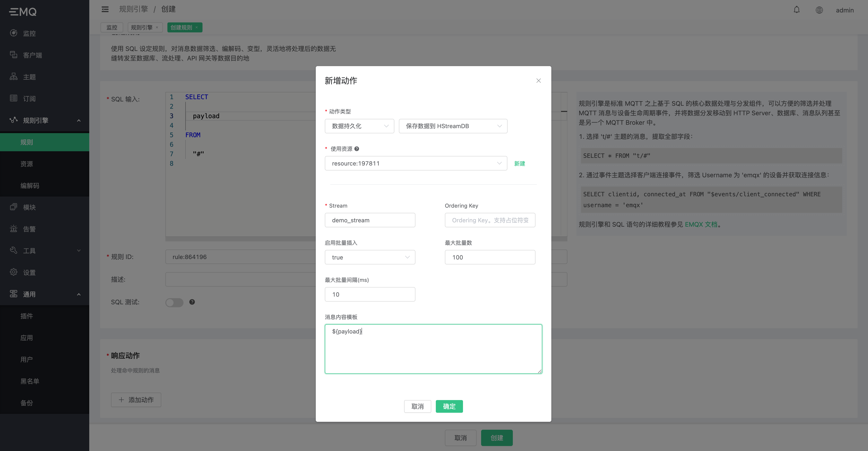The height and width of the screenshot is (451, 868).
Task: Open the language globe icon
Action: (x=819, y=10)
